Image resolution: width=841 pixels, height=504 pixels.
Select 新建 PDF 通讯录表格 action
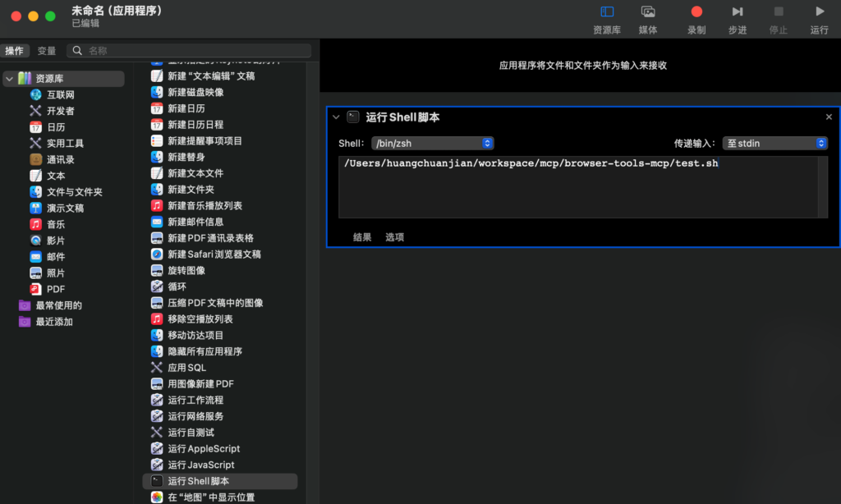tap(210, 238)
